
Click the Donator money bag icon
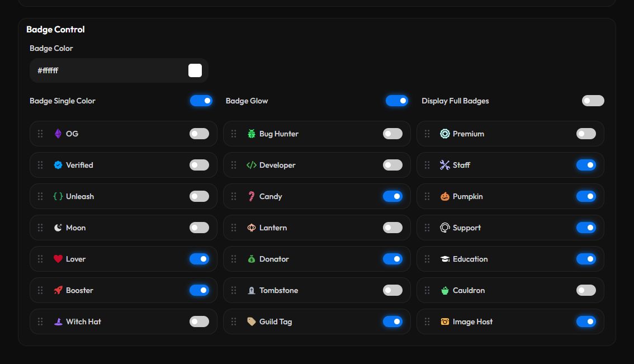(252, 259)
